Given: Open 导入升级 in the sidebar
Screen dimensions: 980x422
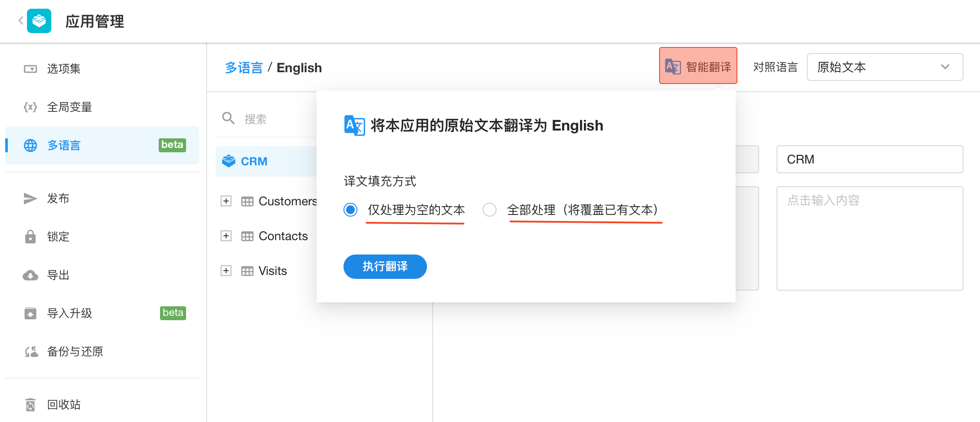Looking at the screenshot, I should coord(70,313).
